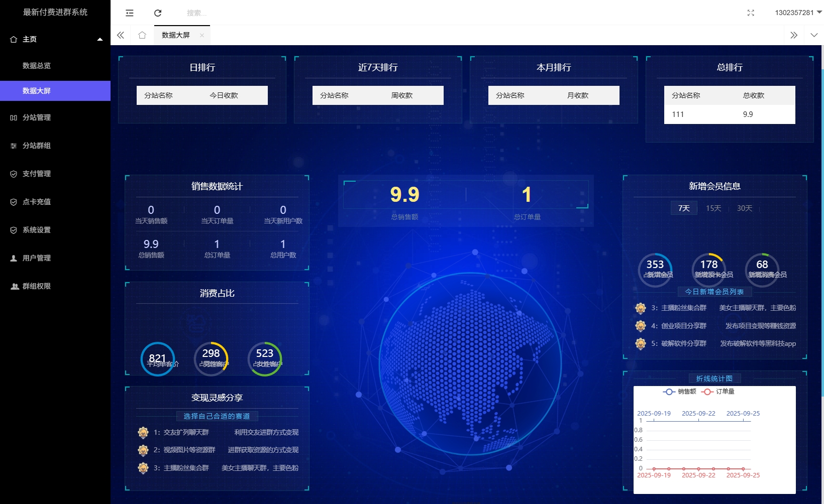Click the home tab icon
This screenshot has height=504, width=824.
pos(142,35)
